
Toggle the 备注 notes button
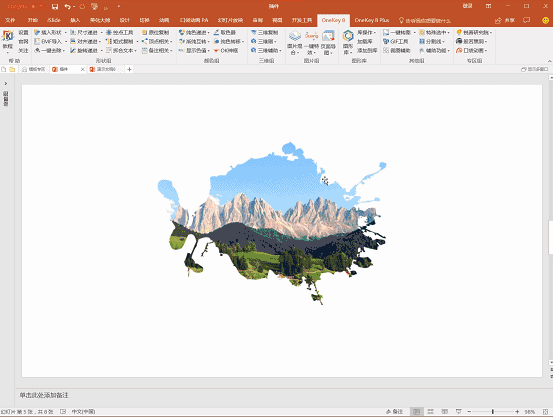(x=394, y=411)
